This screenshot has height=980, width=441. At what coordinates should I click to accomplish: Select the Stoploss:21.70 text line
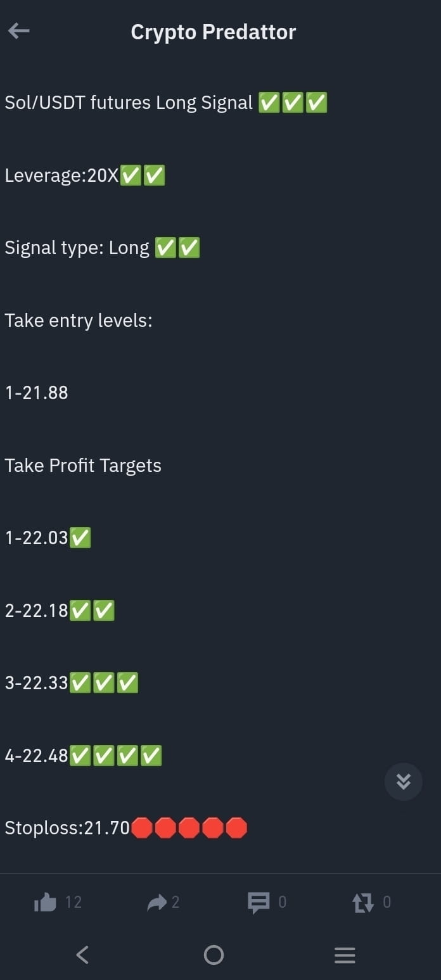tap(67, 827)
